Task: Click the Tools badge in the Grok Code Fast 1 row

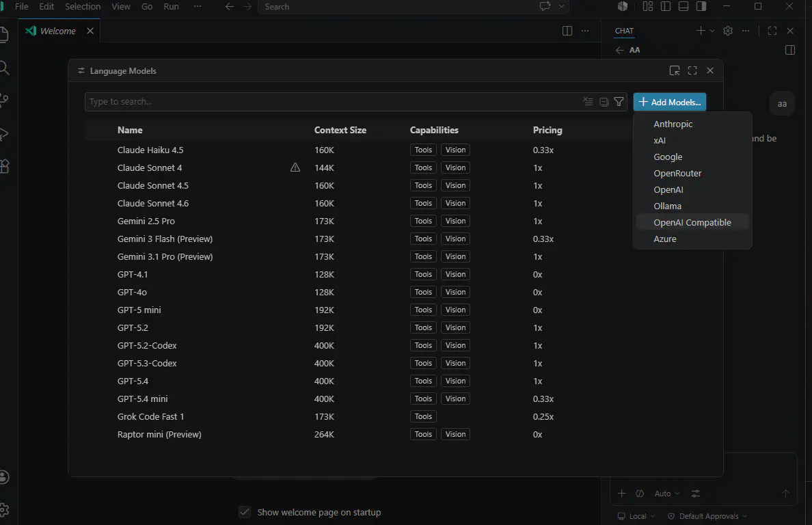Action: [423, 416]
